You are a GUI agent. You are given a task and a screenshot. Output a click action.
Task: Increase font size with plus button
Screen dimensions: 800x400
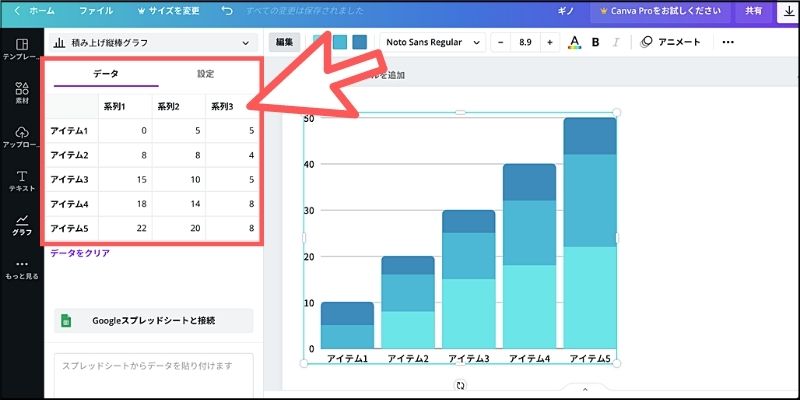(x=549, y=42)
